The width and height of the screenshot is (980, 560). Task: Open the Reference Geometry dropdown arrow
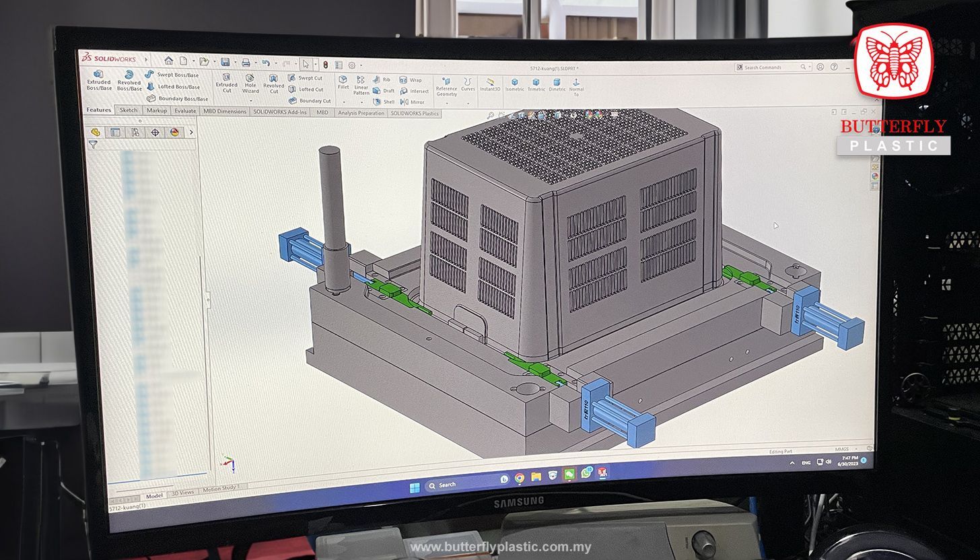click(x=446, y=103)
